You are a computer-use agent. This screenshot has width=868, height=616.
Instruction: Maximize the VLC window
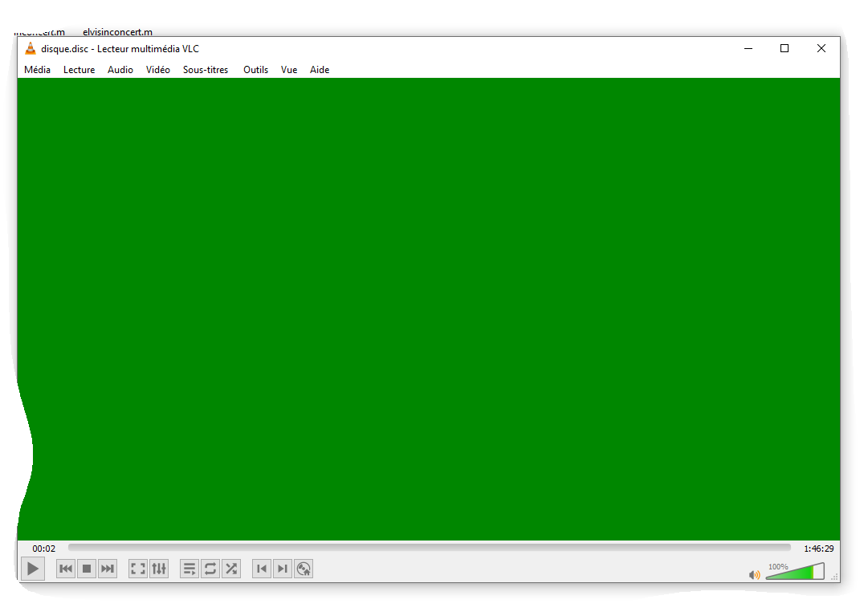click(x=784, y=49)
